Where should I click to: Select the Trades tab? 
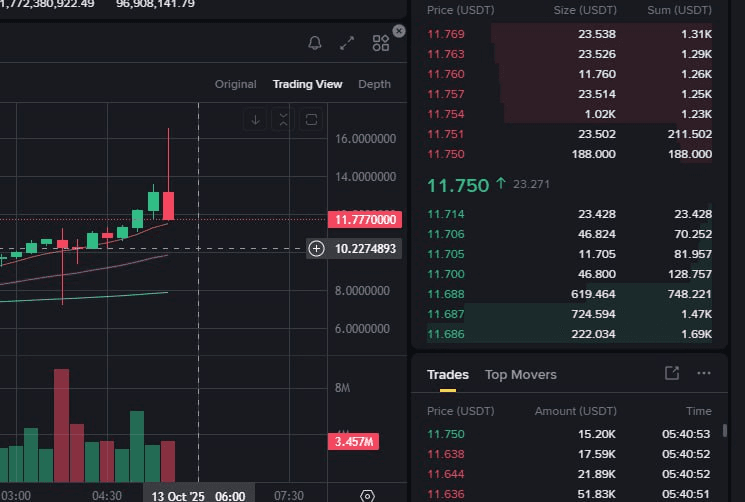(x=448, y=374)
